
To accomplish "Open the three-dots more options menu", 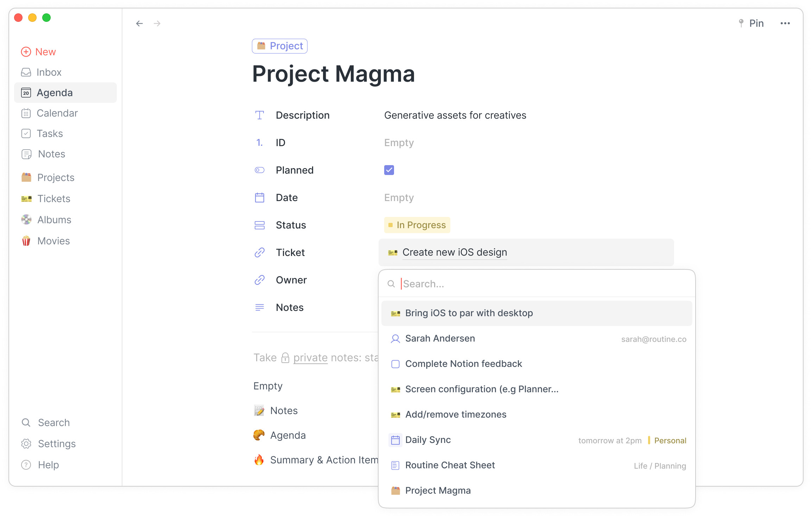I will [785, 23].
